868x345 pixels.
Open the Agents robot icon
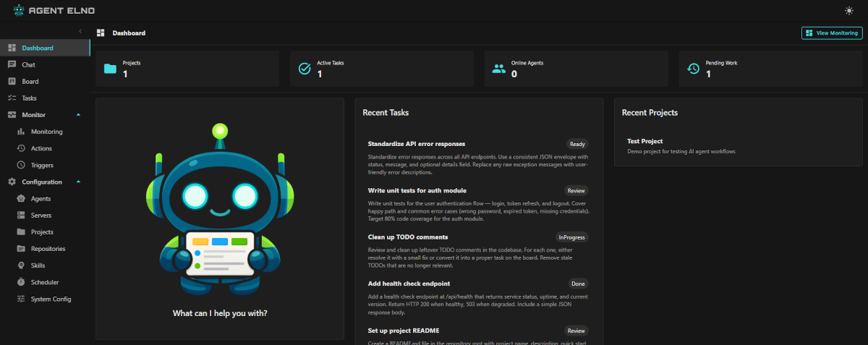[21, 199]
